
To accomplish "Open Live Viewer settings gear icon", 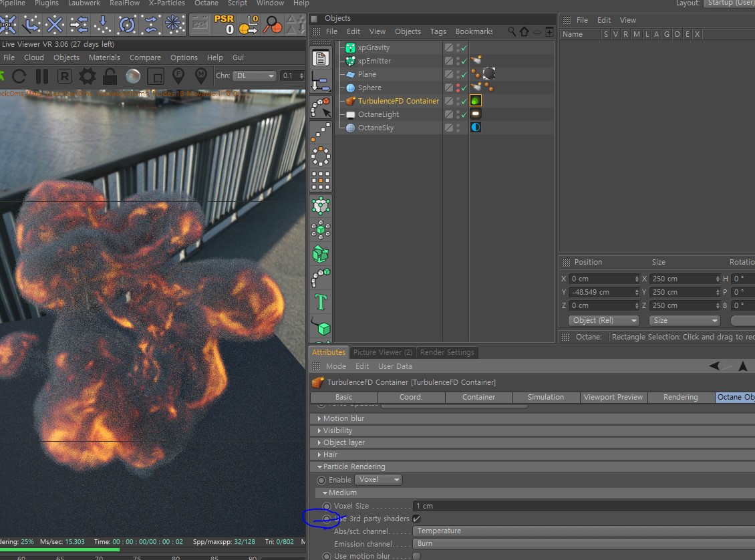I will click(87, 76).
